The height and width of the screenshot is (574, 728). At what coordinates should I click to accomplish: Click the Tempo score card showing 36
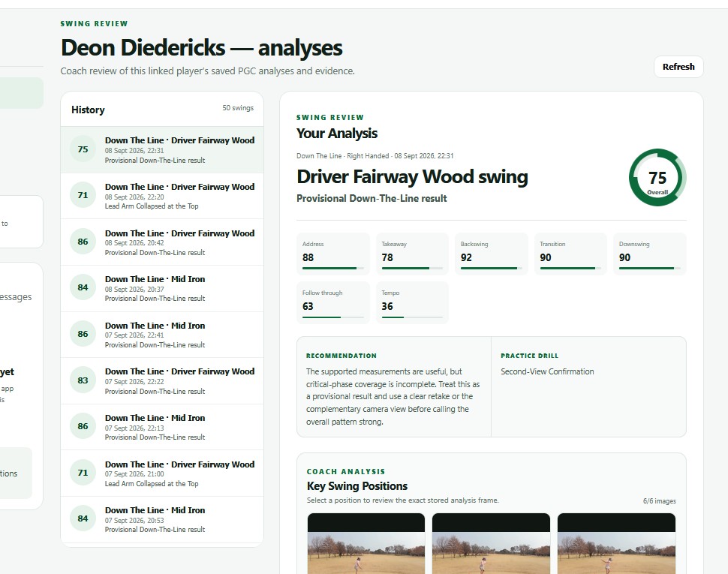412,302
